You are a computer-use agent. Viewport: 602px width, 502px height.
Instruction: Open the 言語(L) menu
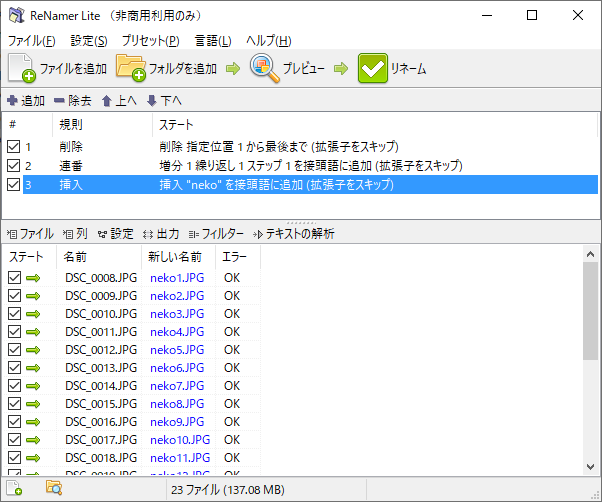coord(213,41)
